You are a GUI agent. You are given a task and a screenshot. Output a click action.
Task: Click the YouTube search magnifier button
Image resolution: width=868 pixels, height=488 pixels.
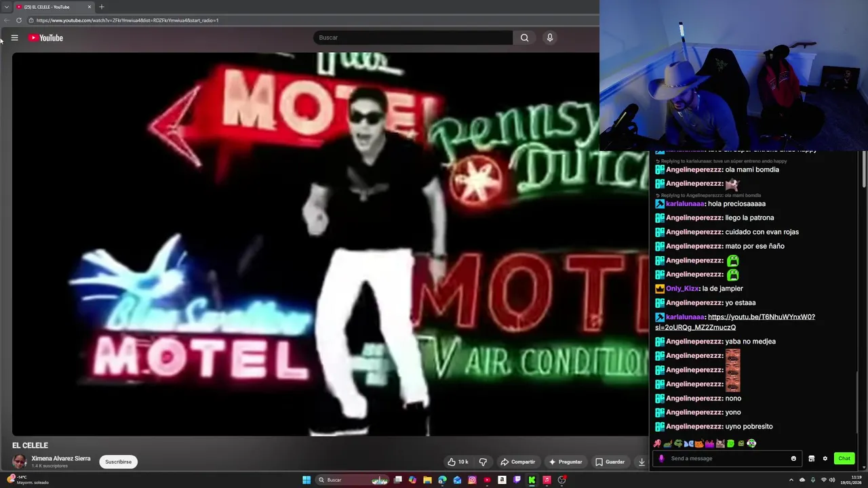point(524,38)
